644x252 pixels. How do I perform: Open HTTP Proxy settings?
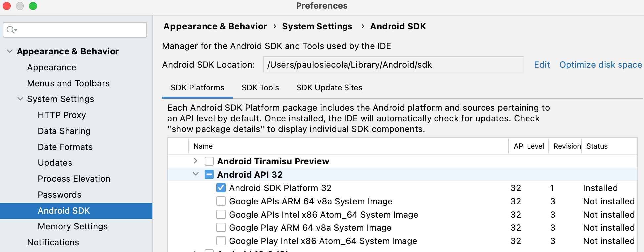(x=62, y=115)
